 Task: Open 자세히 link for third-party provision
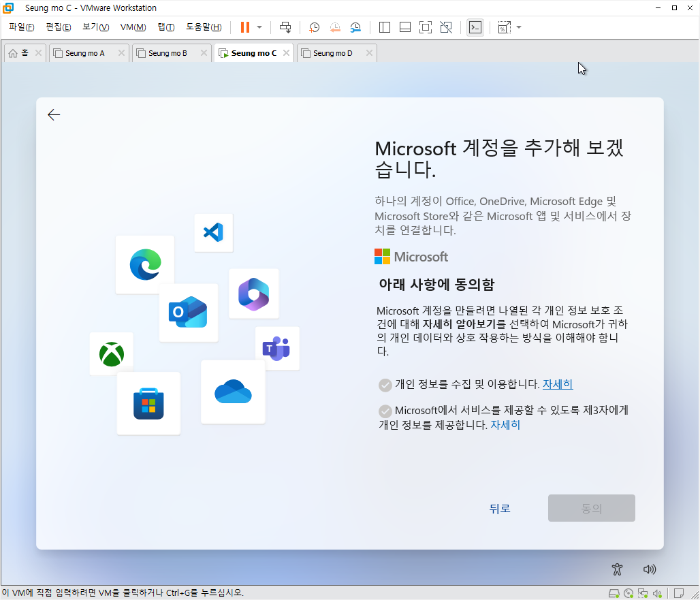(x=505, y=424)
